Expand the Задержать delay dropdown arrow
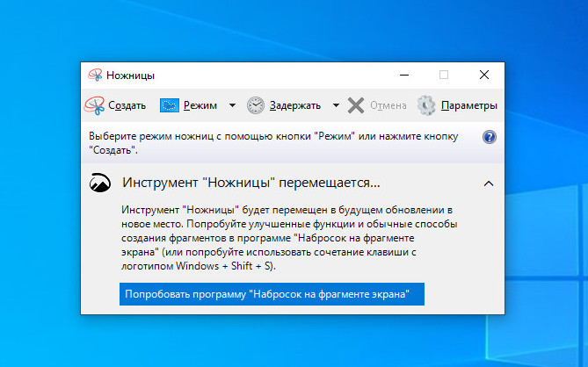This screenshot has width=588, height=367. click(337, 105)
